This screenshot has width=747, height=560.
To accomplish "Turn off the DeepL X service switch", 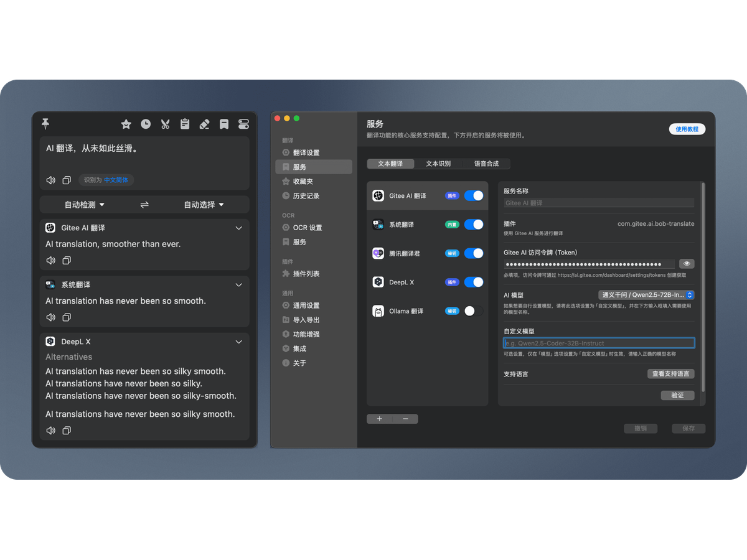I will 474,282.
